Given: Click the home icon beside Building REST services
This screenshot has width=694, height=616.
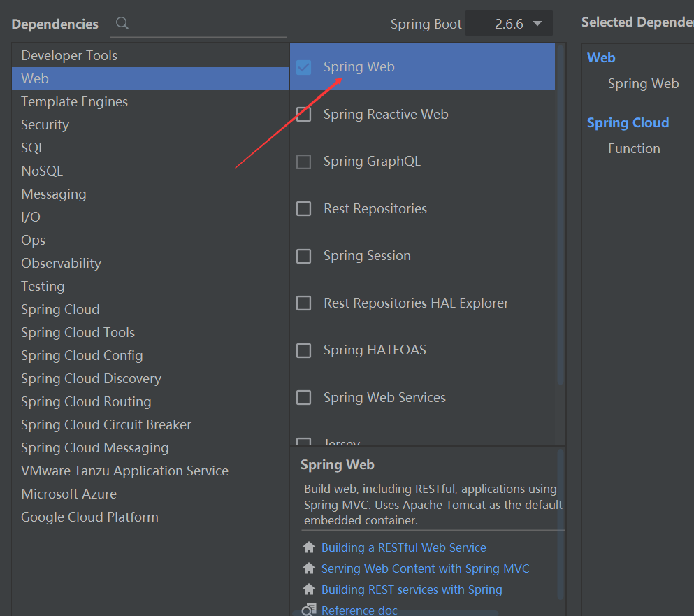Looking at the screenshot, I should point(308,589).
